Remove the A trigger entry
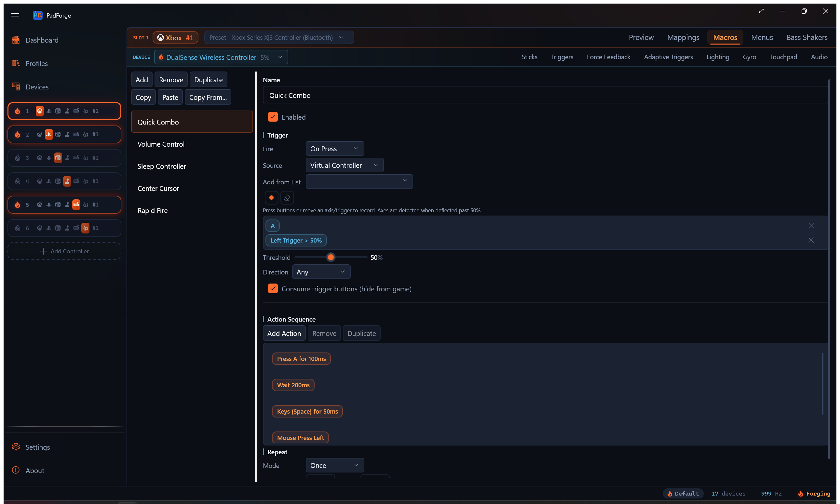Viewport: 840px width, 504px height. pyautogui.click(x=811, y=226)
